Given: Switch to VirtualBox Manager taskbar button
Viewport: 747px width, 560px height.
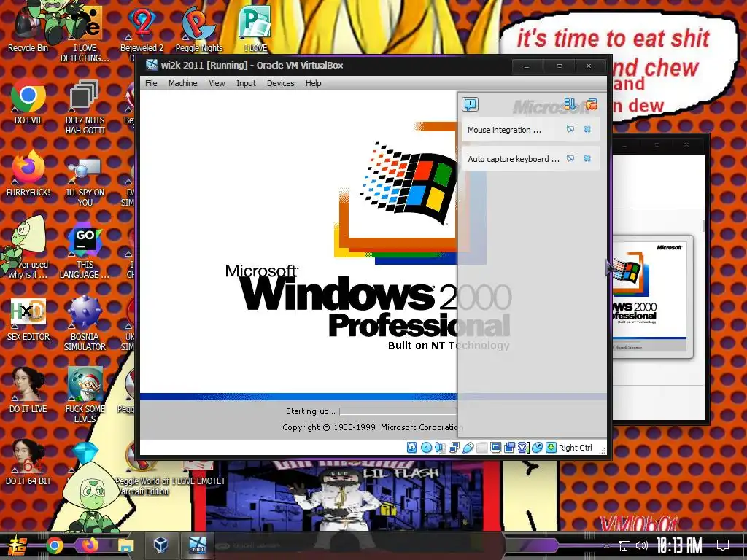Looking at the screenshot, I should tap(161, 545).
